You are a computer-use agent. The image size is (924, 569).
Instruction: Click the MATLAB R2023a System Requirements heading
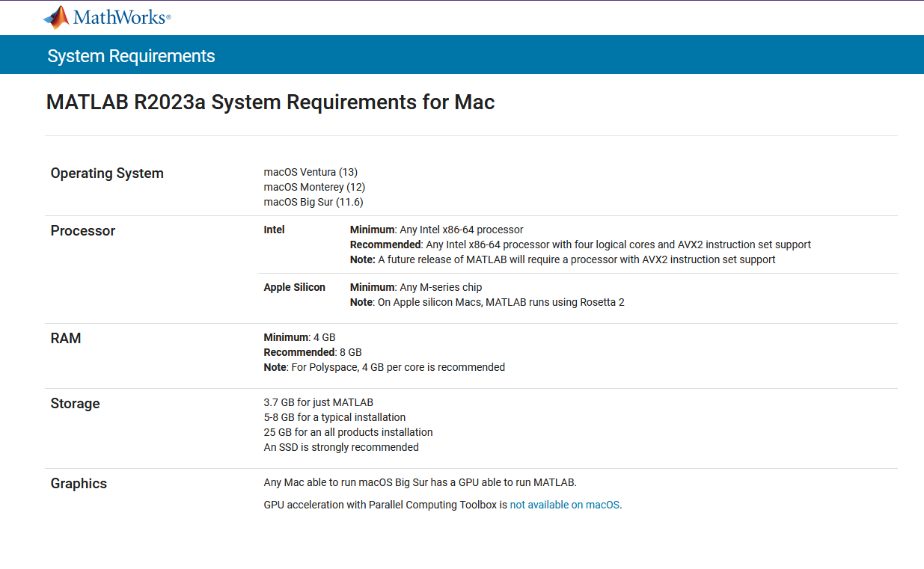(x=270, y=102)
